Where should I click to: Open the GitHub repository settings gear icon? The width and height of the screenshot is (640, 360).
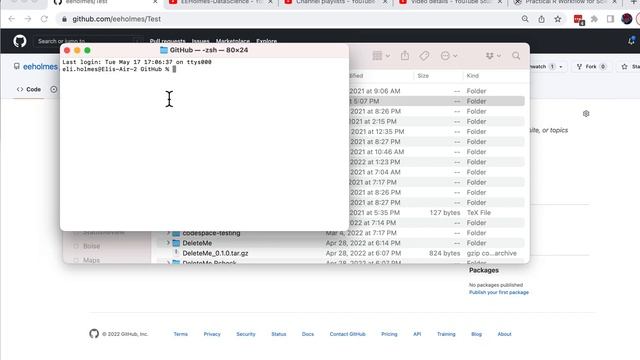(x=586, y=114)
